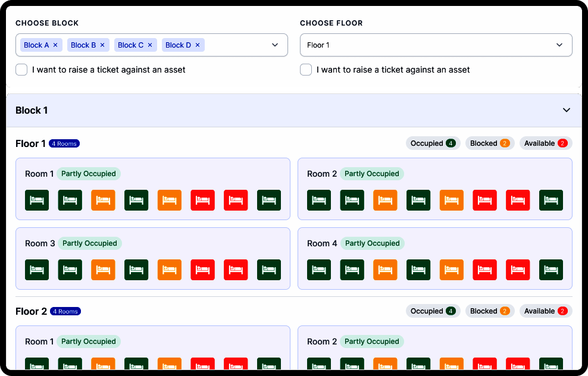Image resolution: width=588 pixels, height=376 pixels.
Task: Click the last green bed in Floor 1 Room 3
Action: [x=268, y=270]
